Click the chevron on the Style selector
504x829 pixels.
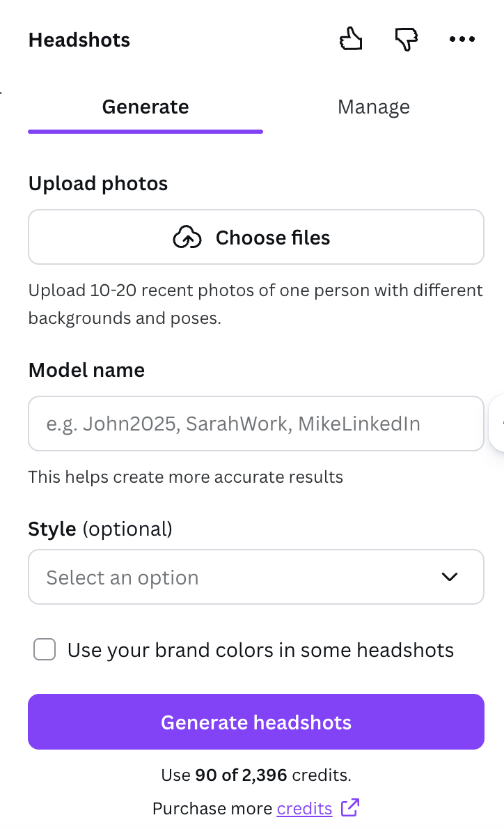[x=449, y=577]
